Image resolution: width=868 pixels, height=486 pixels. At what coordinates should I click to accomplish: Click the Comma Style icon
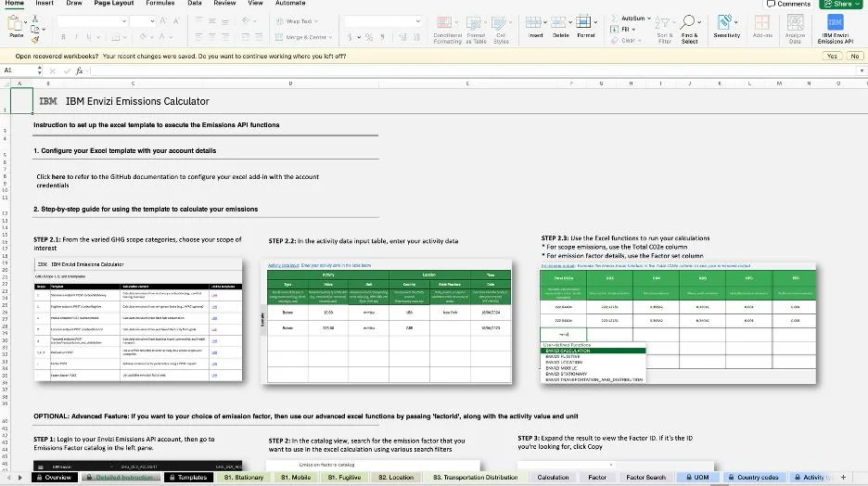coord(383,37)
